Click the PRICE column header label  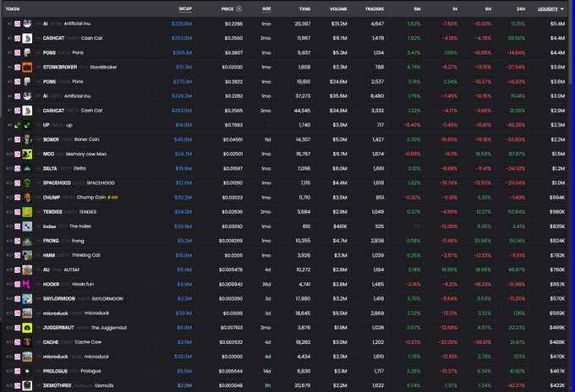[x=227, y=8]
